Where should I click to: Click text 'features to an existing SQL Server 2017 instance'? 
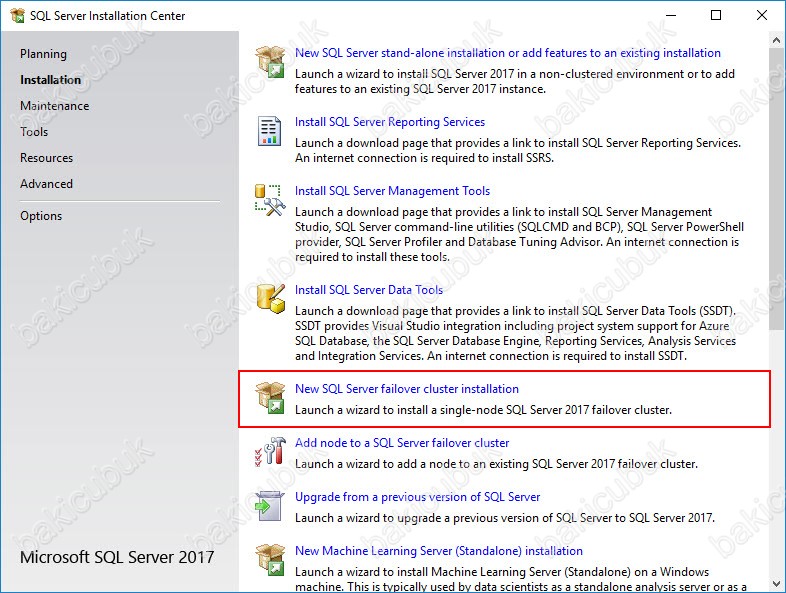tap(420, 89)
